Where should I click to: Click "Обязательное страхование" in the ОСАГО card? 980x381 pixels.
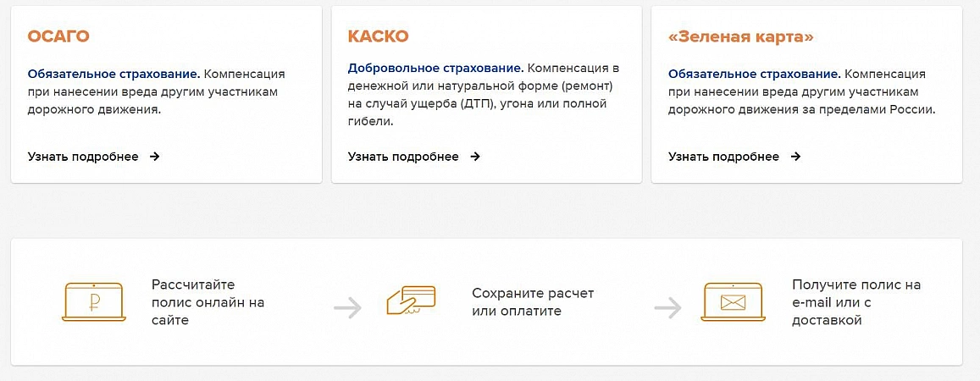click(x=114, y=74)
